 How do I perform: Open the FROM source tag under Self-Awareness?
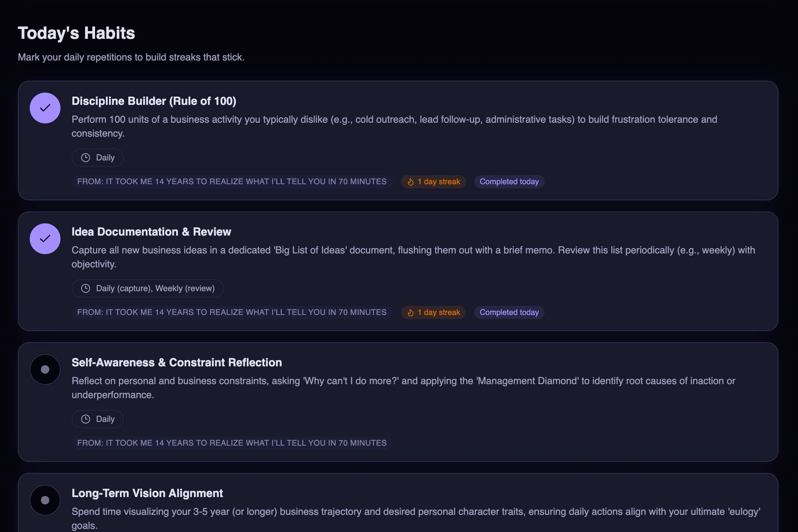232,443
